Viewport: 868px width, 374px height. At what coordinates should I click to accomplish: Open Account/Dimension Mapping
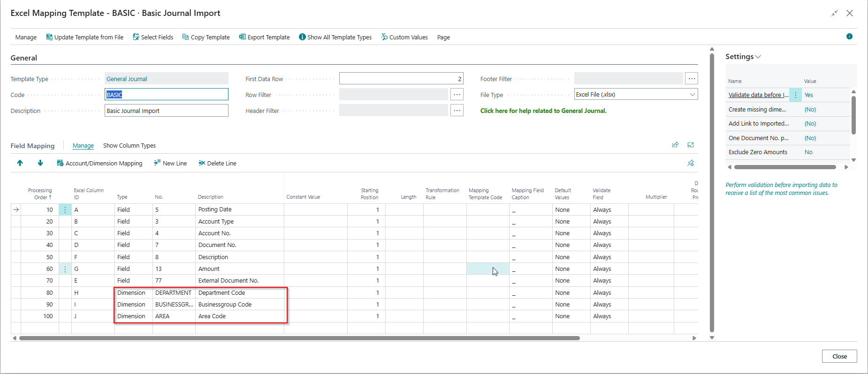point(99,163)
